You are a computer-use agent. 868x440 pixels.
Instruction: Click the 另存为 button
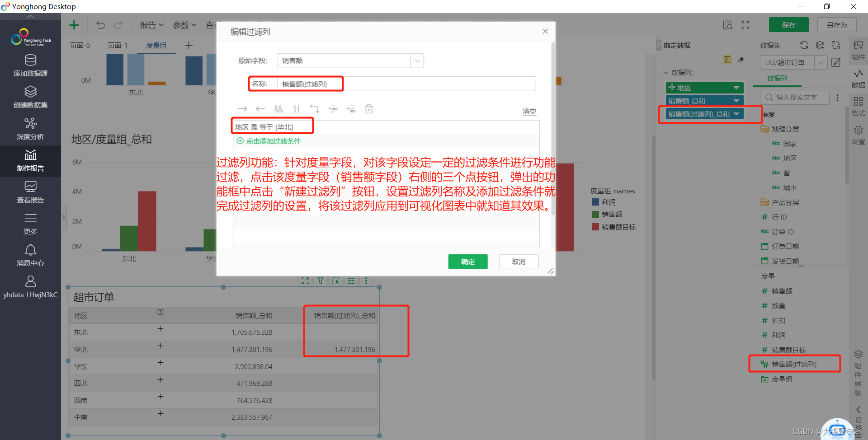point(837,25)
